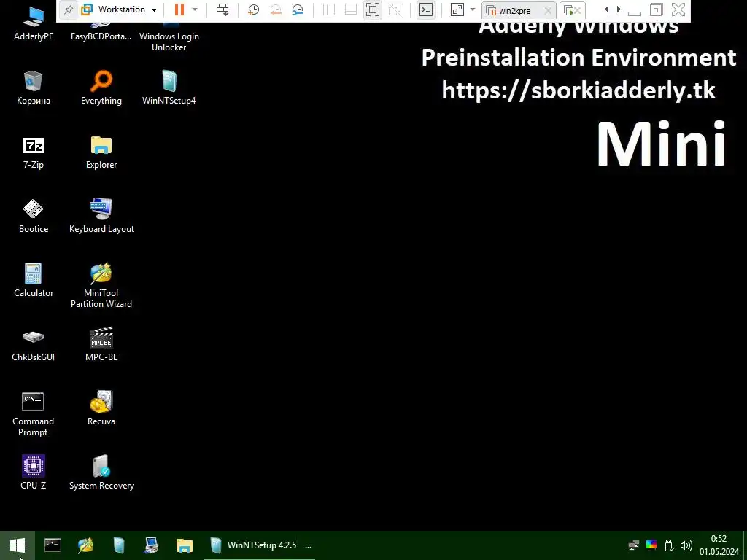Click Show Desktop strip at taskbar edge
Image resolution: width=747 pixels, height=560 pixels.
pos(745,545)
